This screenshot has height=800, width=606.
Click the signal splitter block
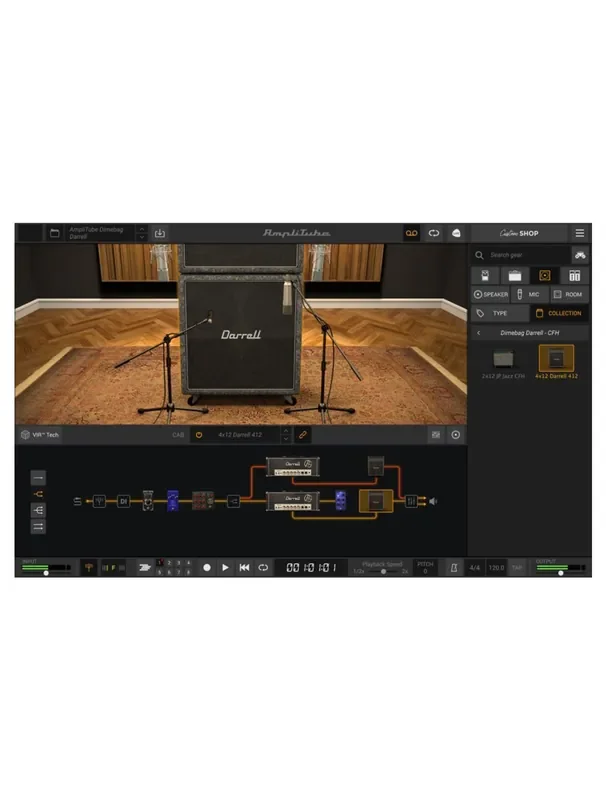click(x=233, y=501)
